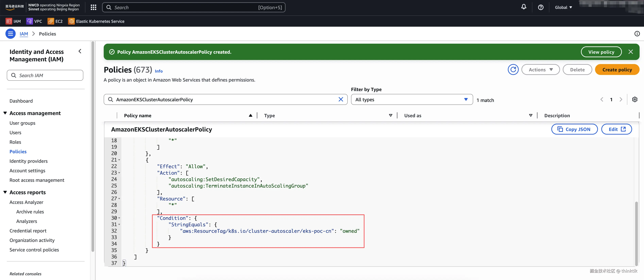
Task: Open the help question mark icon
Action: 540,7
